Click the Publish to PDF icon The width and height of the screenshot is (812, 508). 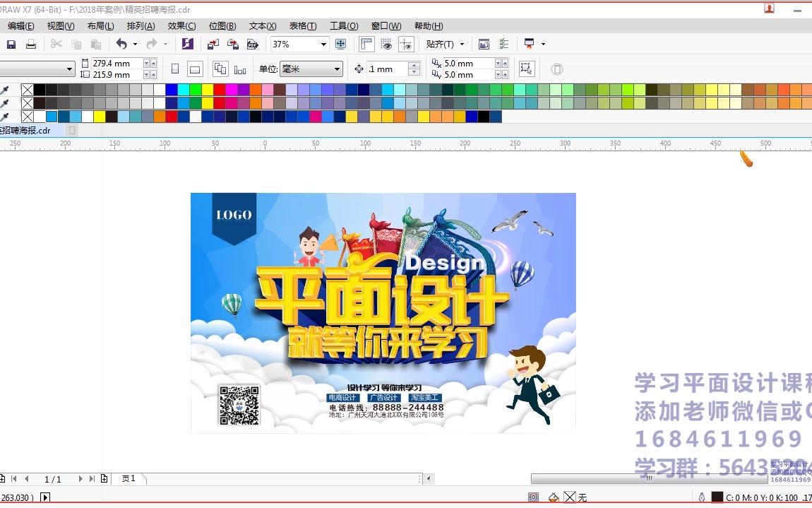click(x=252, y=44)
